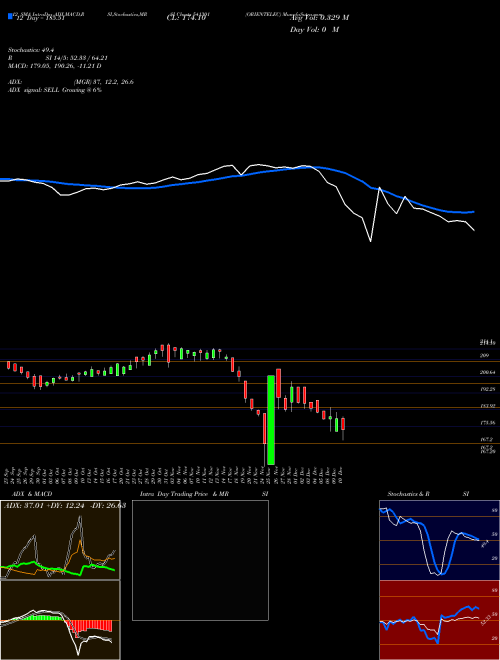
Task: Click the 'ADX: 37.01 +DY: 12.24 -DY: 26.63' header
Action: (65, 505)
